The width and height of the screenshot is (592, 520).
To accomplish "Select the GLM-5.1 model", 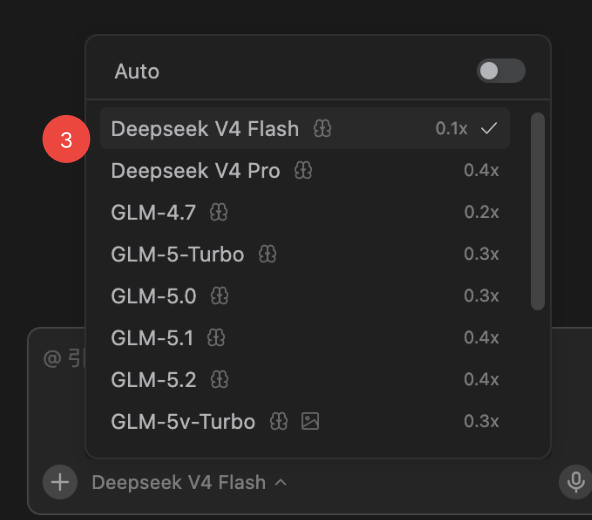I will click(x=305, y=338).
